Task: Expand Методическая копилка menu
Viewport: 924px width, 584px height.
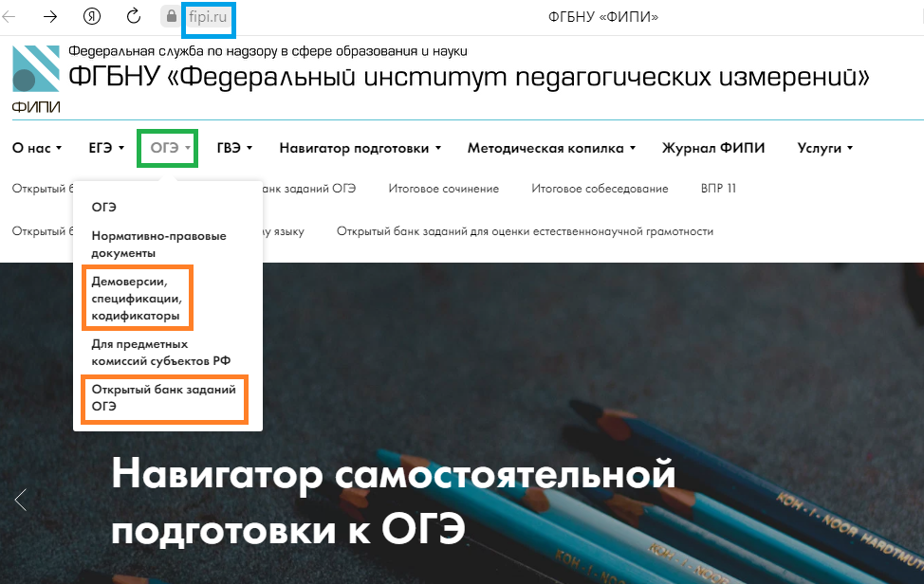Action: click(551, 148)
